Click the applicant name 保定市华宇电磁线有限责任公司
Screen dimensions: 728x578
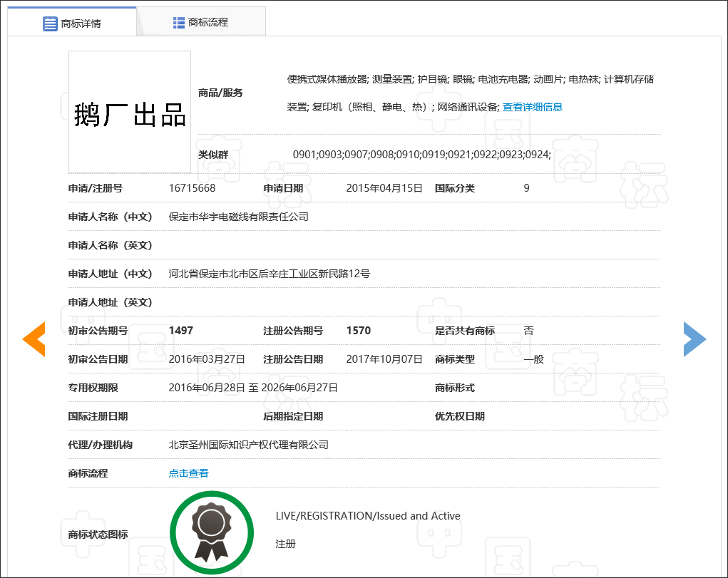[x=239, y=217]
